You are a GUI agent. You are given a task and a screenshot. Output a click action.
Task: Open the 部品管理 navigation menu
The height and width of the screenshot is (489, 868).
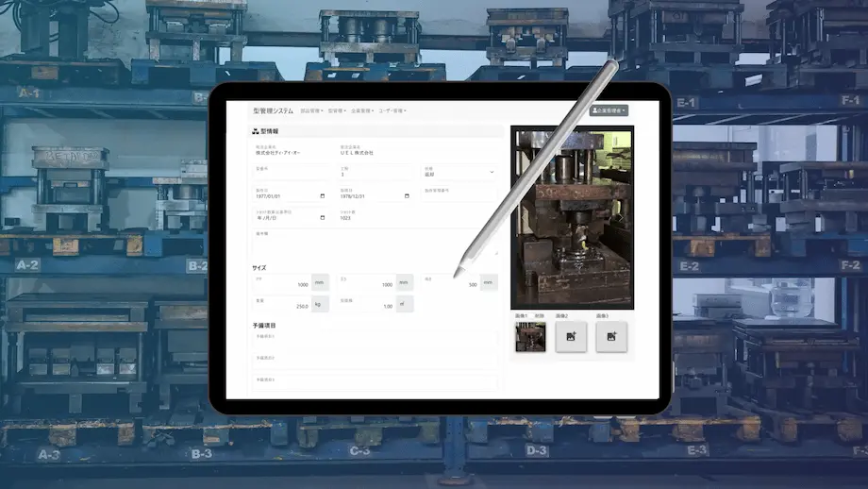point(311,110)
